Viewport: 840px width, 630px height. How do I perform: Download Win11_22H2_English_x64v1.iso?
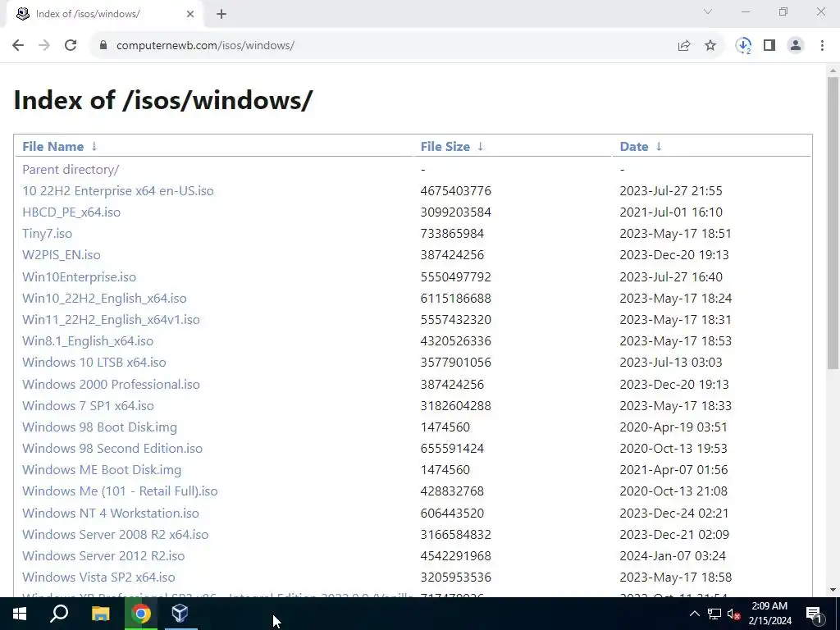pyautogui.click(x=111, y=320)
